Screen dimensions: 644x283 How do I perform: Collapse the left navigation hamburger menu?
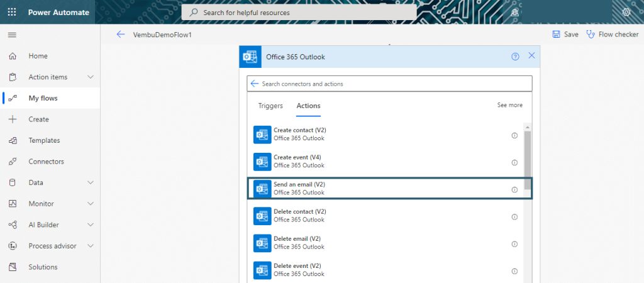(13, 35)
